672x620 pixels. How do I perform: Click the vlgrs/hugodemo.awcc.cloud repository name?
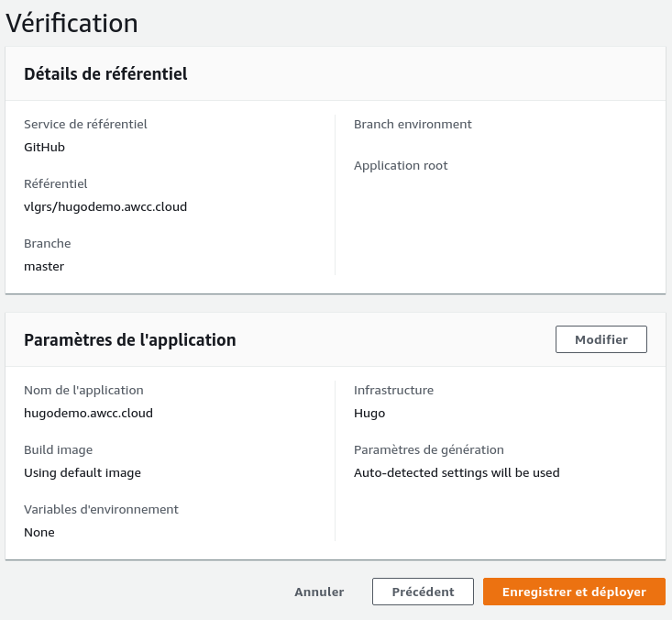pos(105,206)
